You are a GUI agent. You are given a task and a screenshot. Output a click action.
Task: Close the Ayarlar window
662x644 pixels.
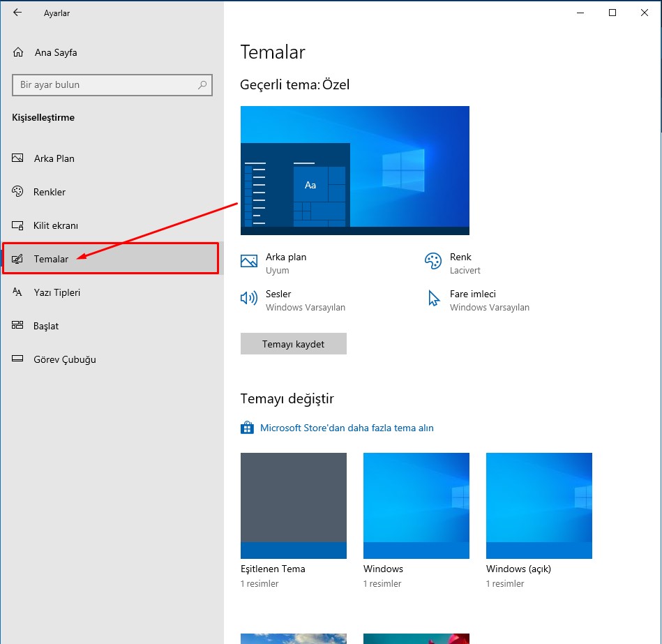[x=645, y=13]
